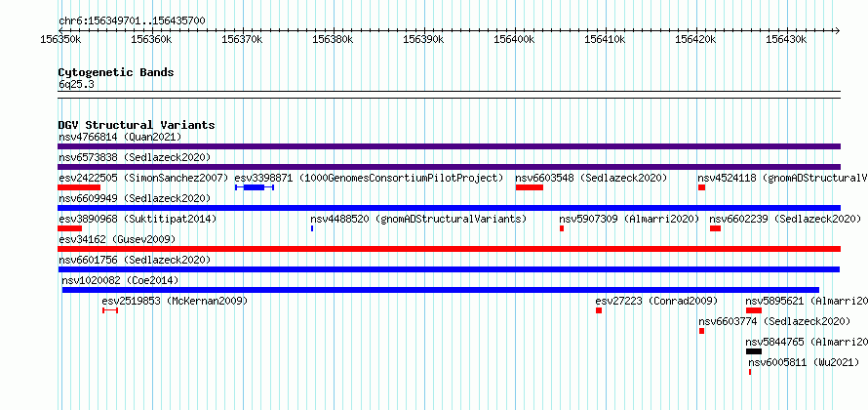Open the nsv6609949 (Sedlazeck2020) label
This screenshot has width=868, height=410.
(135, 198)
